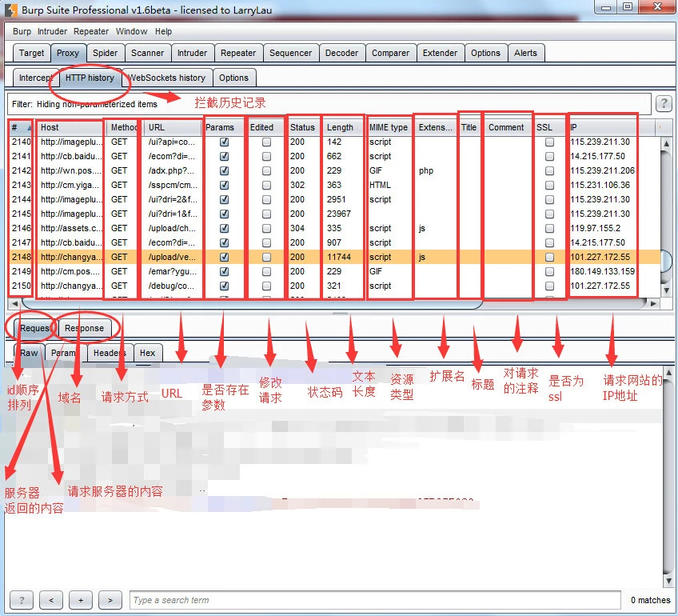Screen dimensions: 678x616
Task: Click the history table's scroll-up arrow
Action: [x=666, y=142]
